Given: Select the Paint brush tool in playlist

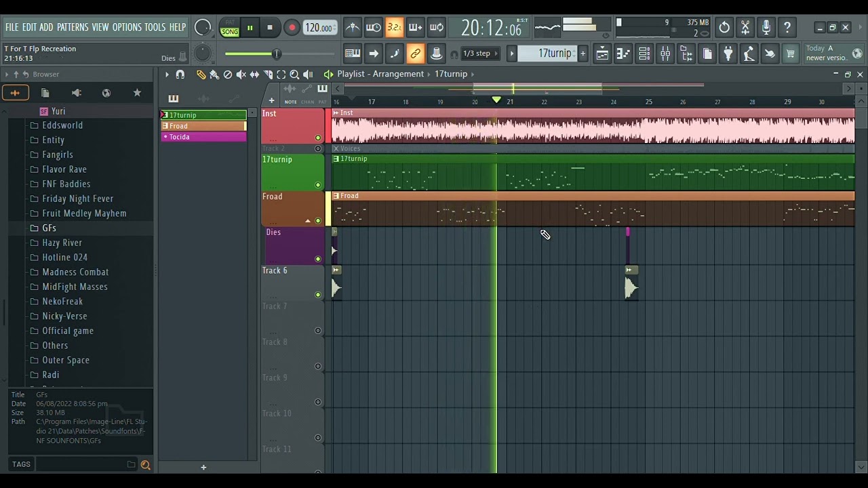Looking at the screenshot, I should (214, 75).
